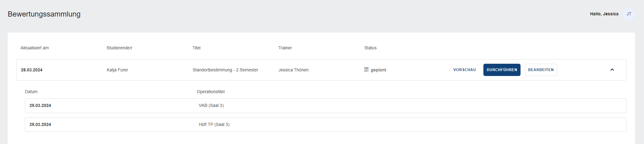Click the Status column header
644x144 pixels.
point(370,48)
